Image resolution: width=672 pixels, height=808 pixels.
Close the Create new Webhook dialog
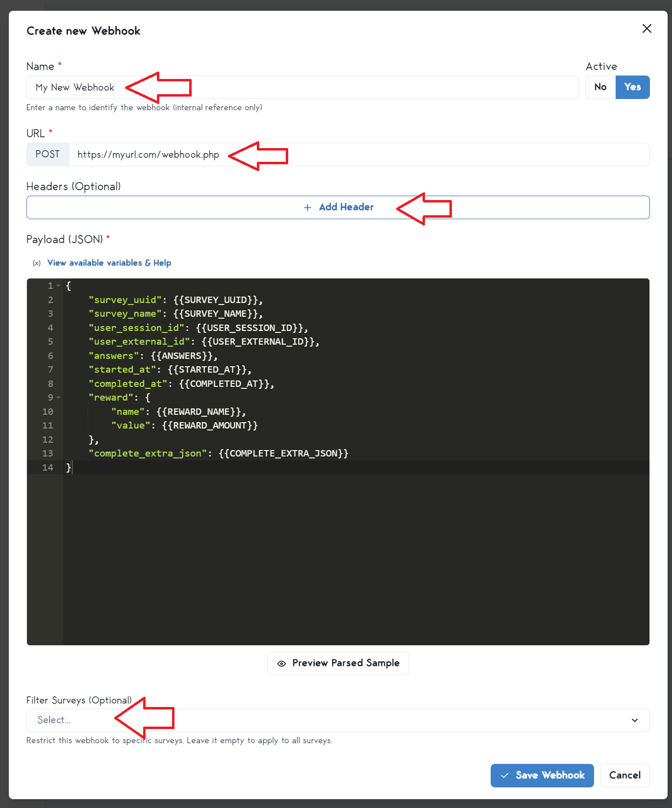pyautogui.click(x=647, y=29)
